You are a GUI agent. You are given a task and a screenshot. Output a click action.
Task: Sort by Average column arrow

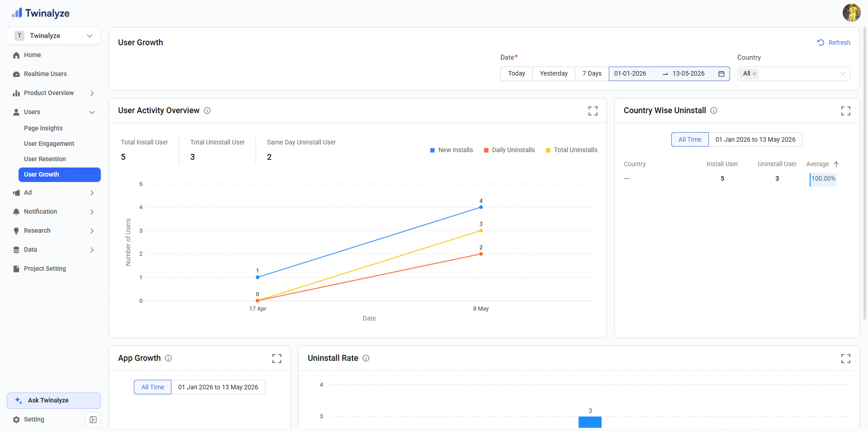point(836,164)
